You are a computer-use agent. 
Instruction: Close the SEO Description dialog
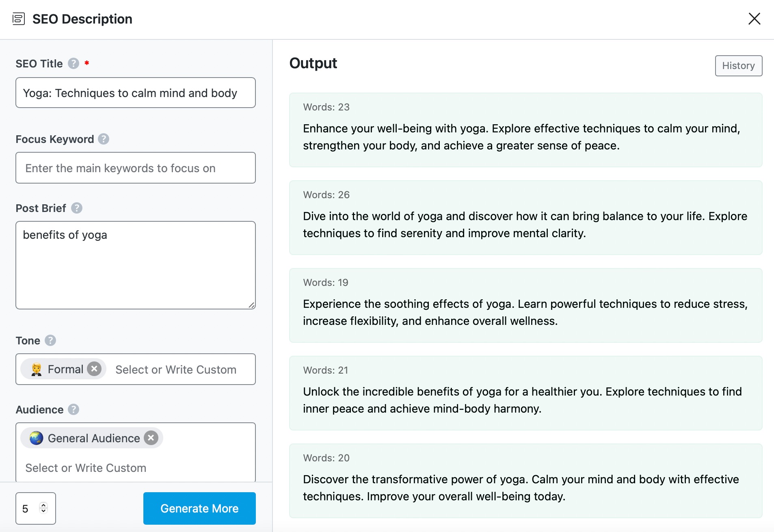[754, 19]
